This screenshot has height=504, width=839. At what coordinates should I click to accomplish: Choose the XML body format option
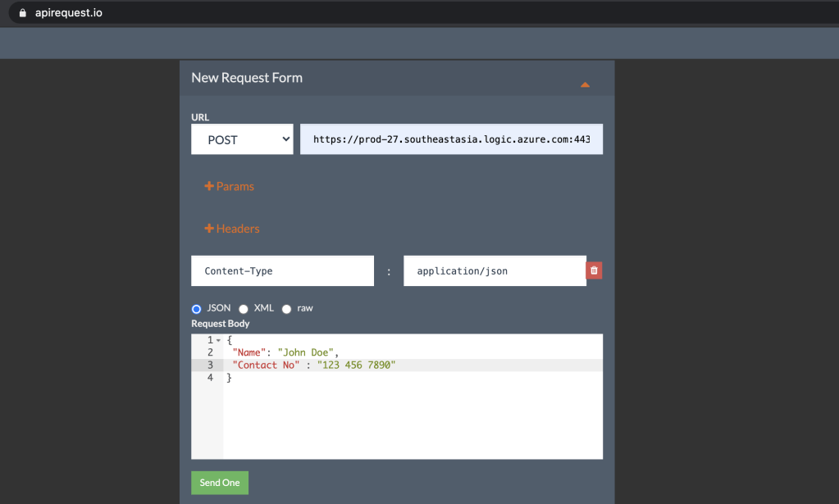(x=244, y=309)
